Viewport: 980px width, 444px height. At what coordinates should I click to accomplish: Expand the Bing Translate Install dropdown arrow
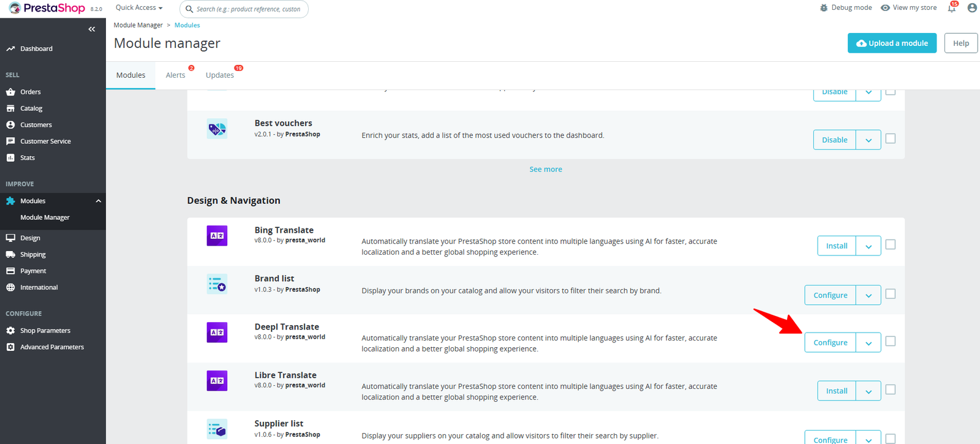[x=868, y=246]
